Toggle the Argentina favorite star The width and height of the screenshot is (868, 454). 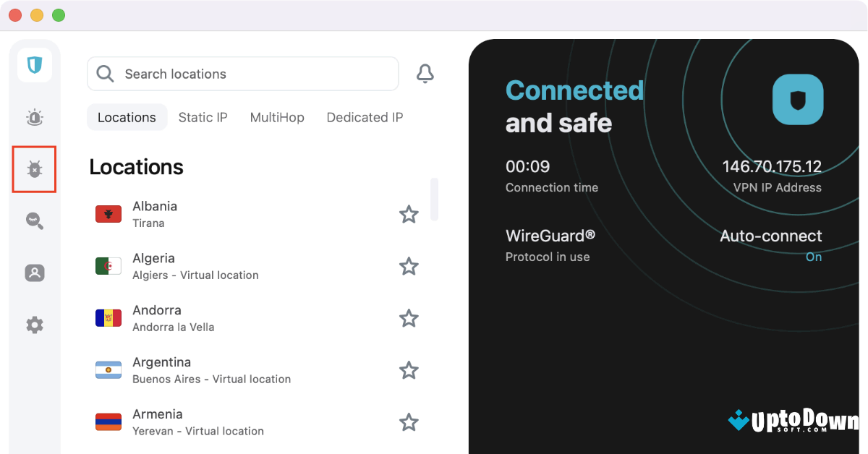click(409, 370)
